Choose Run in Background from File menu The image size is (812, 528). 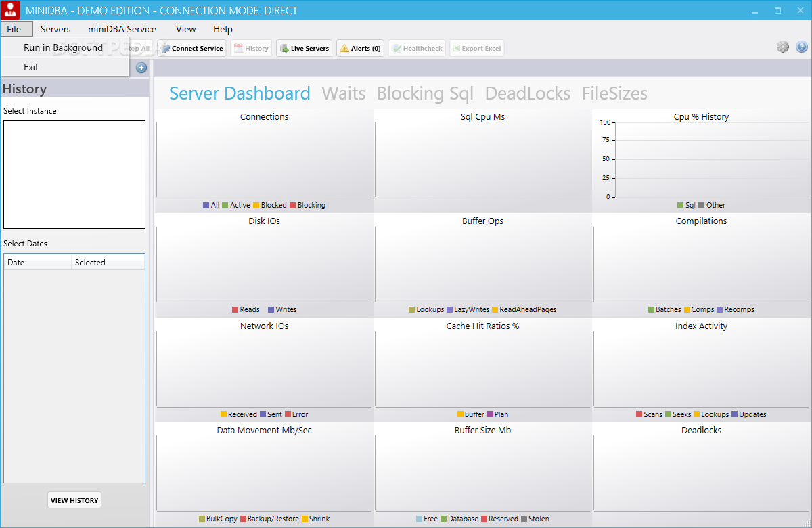(x=64, y=47)
